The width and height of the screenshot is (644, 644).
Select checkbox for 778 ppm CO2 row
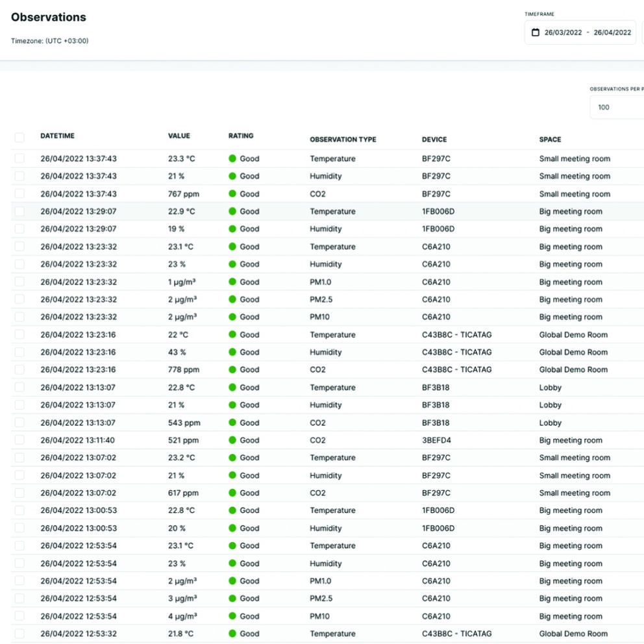click(x=19, y=369)
